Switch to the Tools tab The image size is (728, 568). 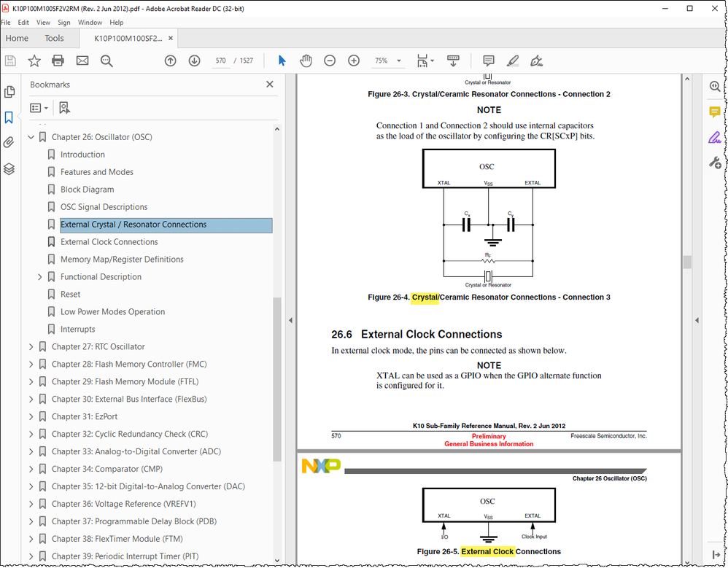pyautogui.click(x=54, y=39)
